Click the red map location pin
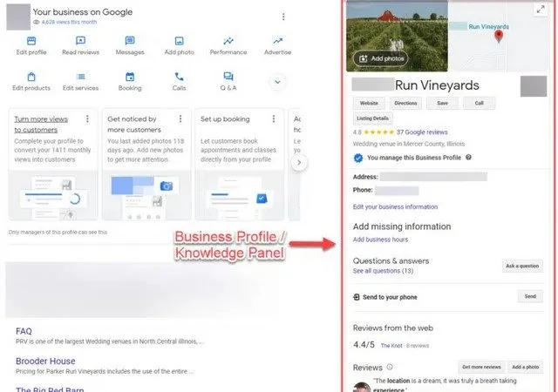This screenshot has width=558, height=392. pyautogui.click(x=499, y=37)
